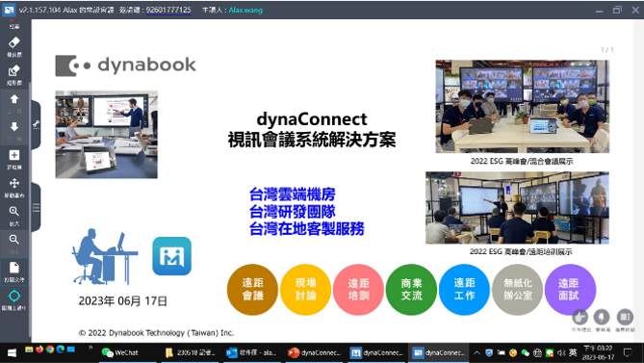The width and height of the screenshot is (644, 363).
Task: Click the dynabook logo on the slide
Action: (126, 65)
